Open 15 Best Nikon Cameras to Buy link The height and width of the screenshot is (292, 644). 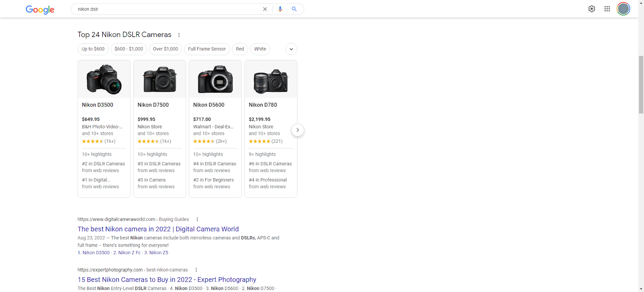coord(167,280)
